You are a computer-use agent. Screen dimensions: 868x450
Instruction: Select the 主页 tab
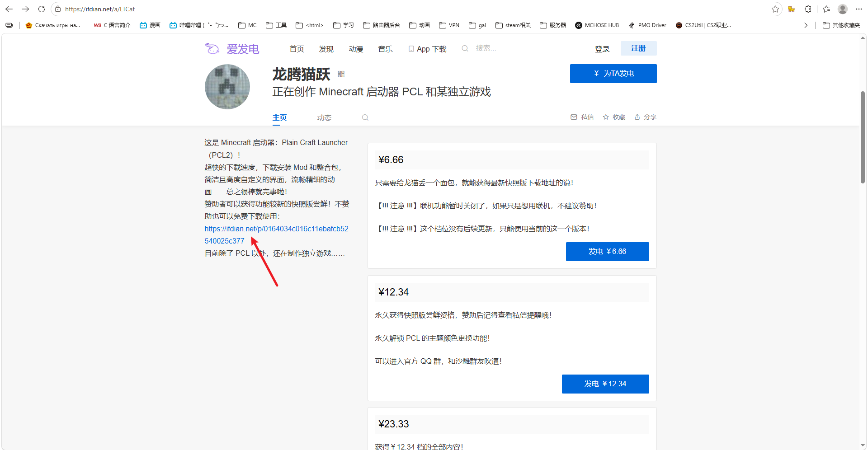279,117
